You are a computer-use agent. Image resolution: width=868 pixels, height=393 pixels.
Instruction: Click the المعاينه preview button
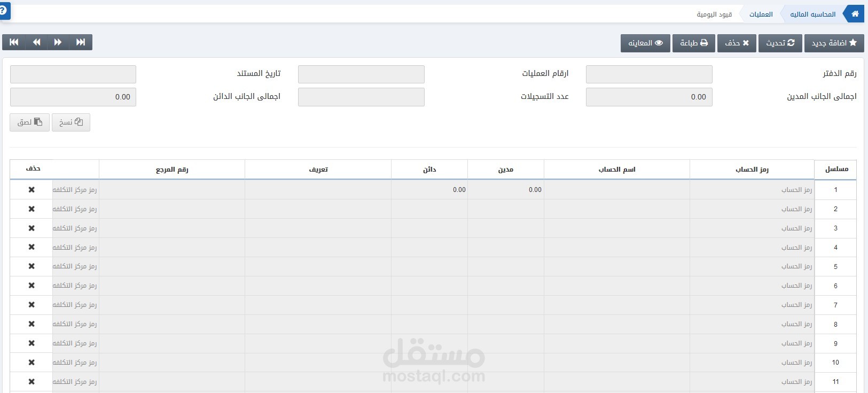point(645,43)
